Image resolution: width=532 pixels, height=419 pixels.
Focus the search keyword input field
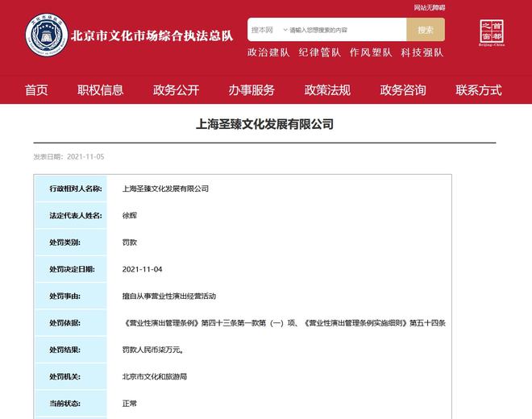coord(346,30)
